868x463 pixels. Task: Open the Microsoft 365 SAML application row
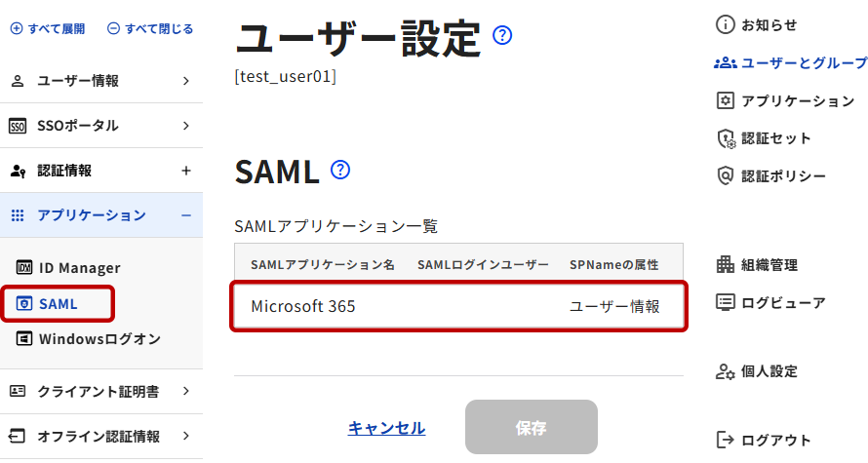[x=458, y=306]
